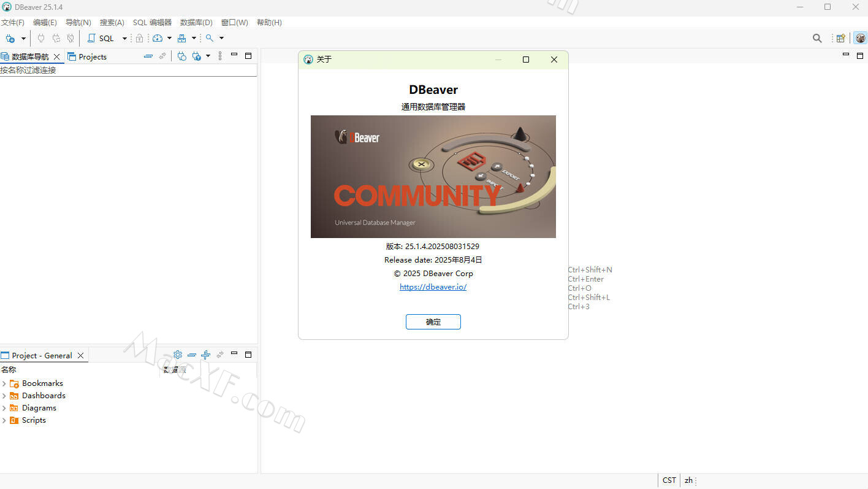Viewport: 868px width, 489px height.
Task: Expand the Diagrams folder
Action: click(4, 408)
